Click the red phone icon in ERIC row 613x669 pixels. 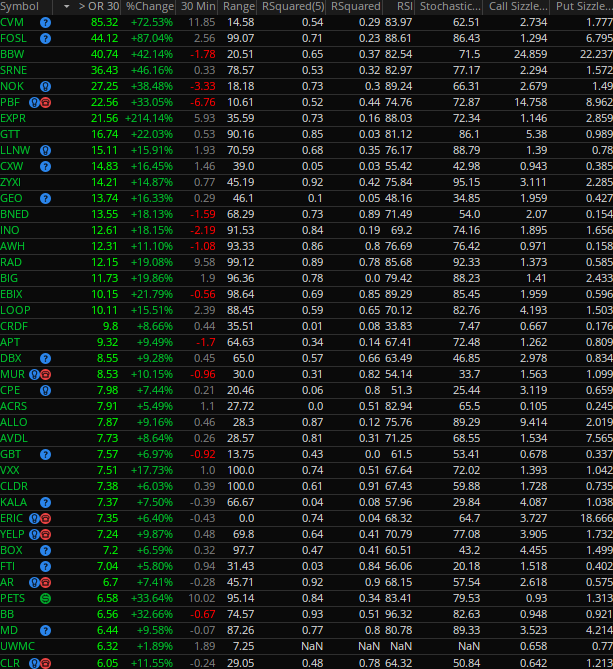coord(46,519)
